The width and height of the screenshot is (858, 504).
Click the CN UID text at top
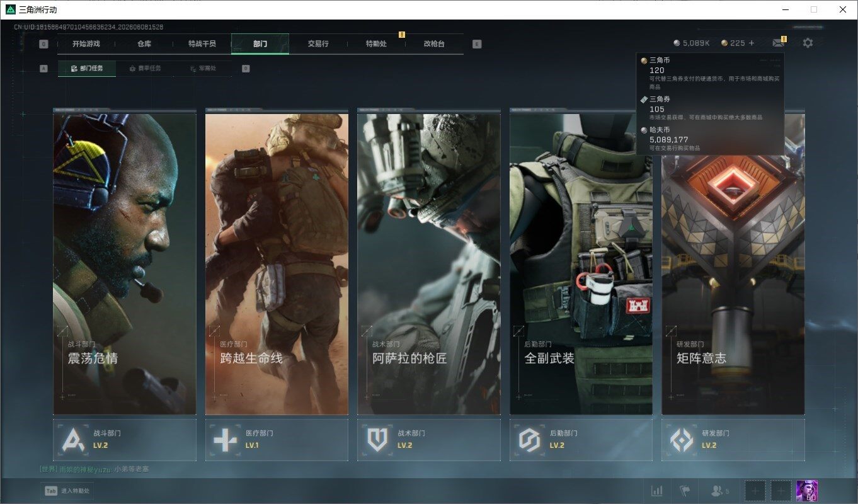pos(89,27)
